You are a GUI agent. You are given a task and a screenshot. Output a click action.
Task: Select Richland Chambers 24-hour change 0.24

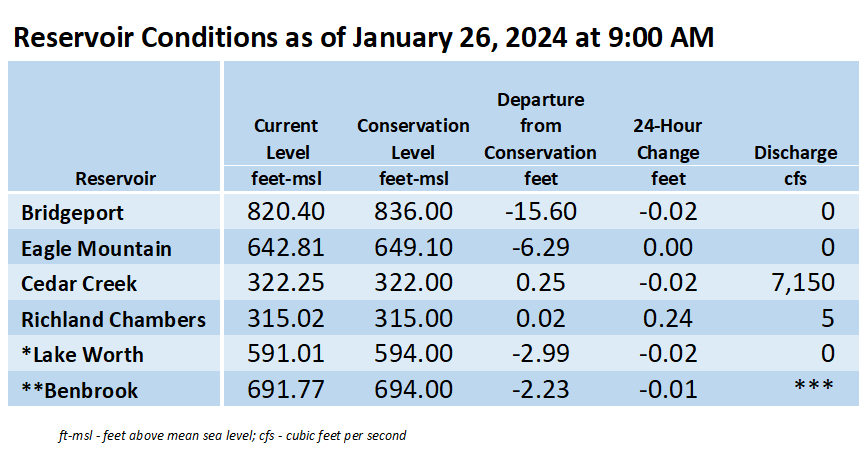667,318
